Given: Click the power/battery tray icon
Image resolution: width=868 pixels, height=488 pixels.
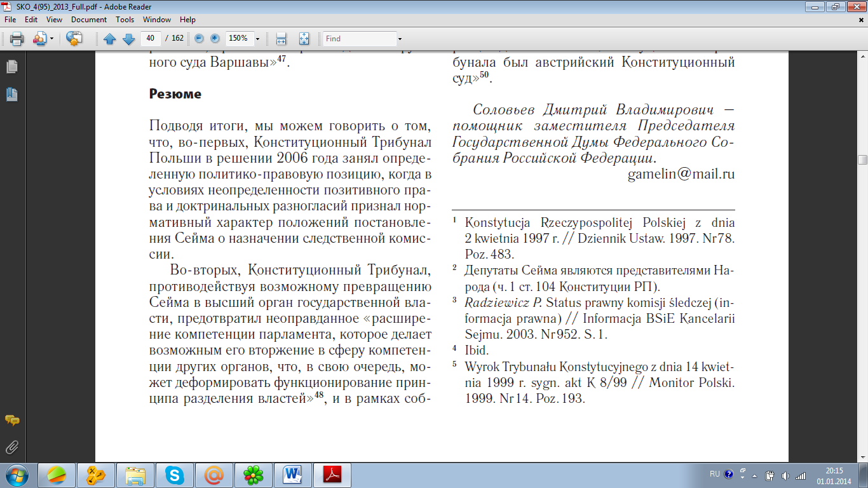Looking at the screenshot, I should point(770,475).
